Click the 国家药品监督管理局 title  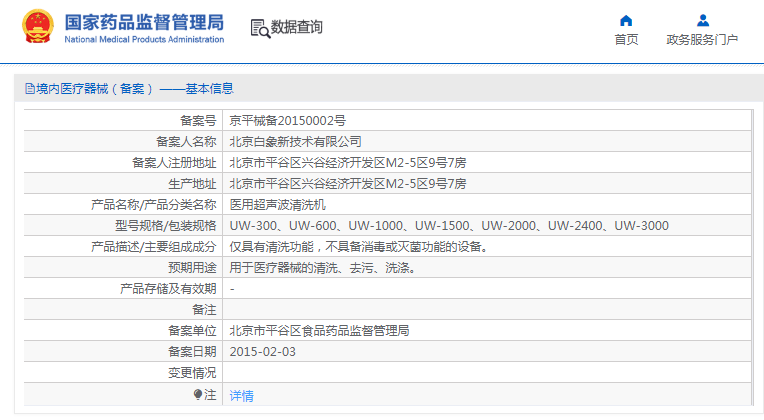(144, 22)
